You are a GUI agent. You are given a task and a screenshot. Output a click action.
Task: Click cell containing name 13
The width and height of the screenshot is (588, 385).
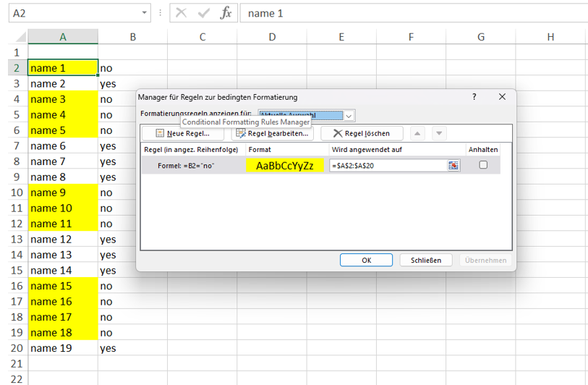(x=63, y=255)
